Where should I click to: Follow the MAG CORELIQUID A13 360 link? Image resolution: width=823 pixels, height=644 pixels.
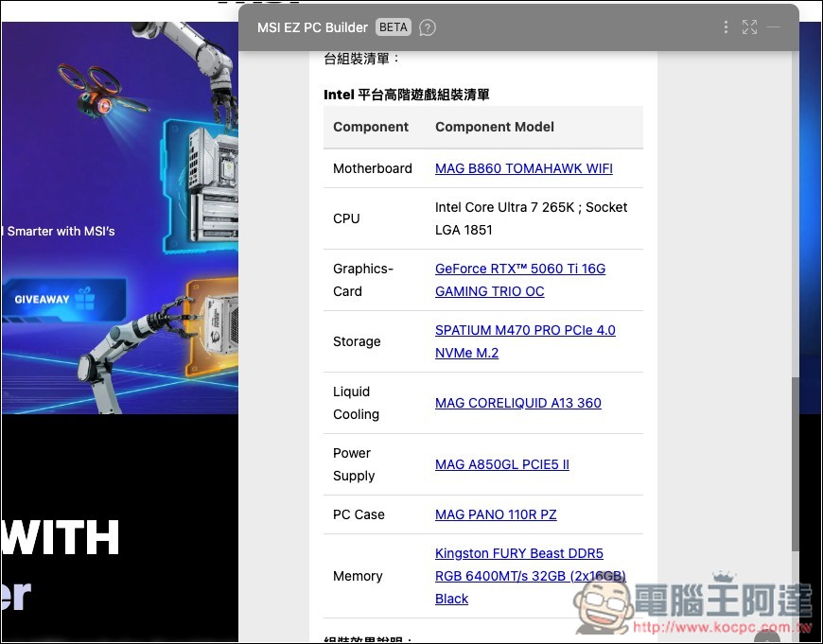517,403
